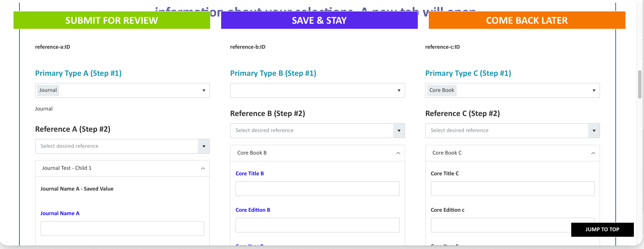Click the Reference B search placeholder text

pyautogui.click(x=264, y=130)
